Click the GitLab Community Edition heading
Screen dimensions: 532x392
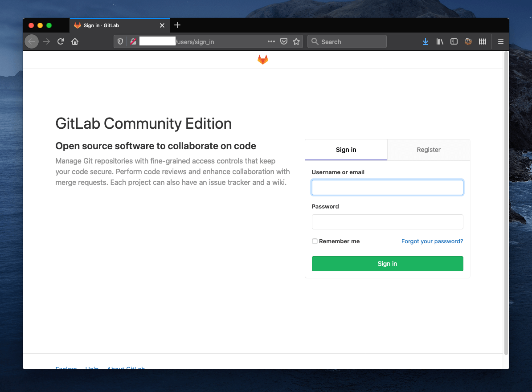point(143,124)
